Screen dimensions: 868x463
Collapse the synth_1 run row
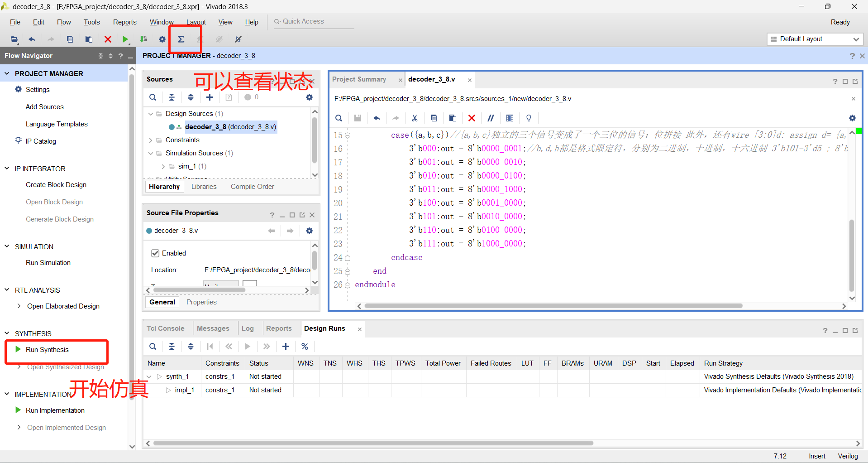149,376
